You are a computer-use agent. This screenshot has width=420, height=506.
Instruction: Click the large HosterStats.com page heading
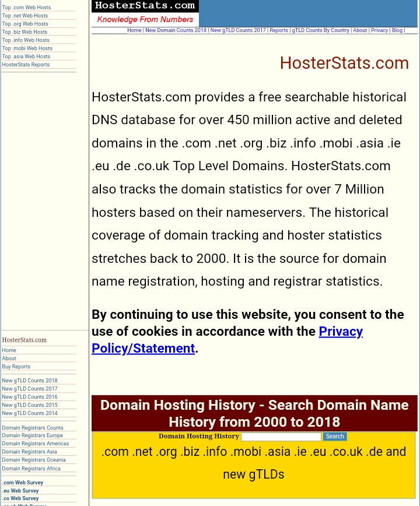tap(344, 63)
